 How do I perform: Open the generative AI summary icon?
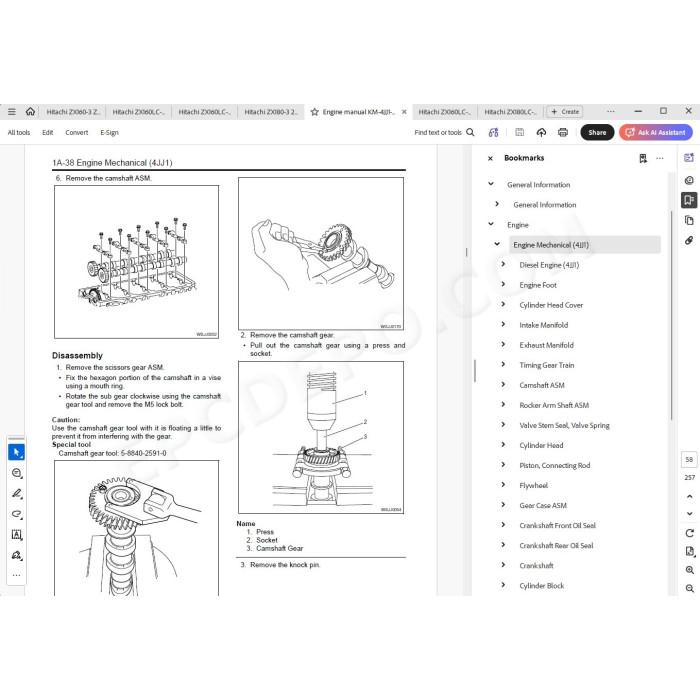pyautogui.click(x=493, y=132)
